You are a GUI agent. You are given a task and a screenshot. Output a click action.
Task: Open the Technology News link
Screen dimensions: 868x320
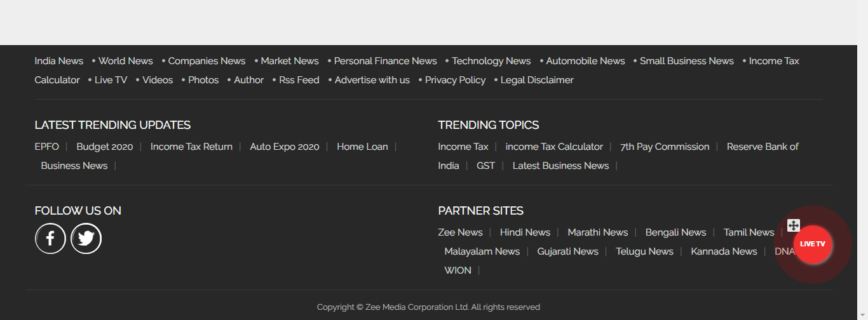491,61
